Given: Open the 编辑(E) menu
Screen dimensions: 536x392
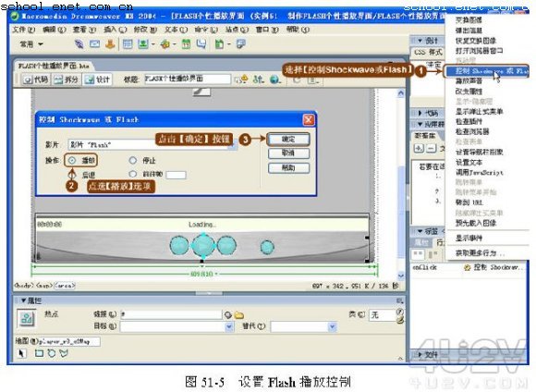Looking at the screenshot, I should point(54,30).
